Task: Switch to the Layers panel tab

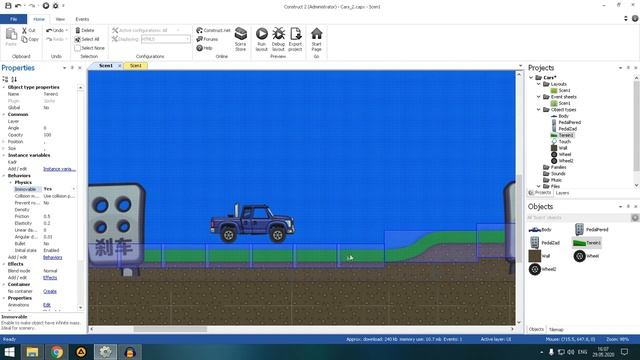Action: pyautogui.click(x=562, y=193)
